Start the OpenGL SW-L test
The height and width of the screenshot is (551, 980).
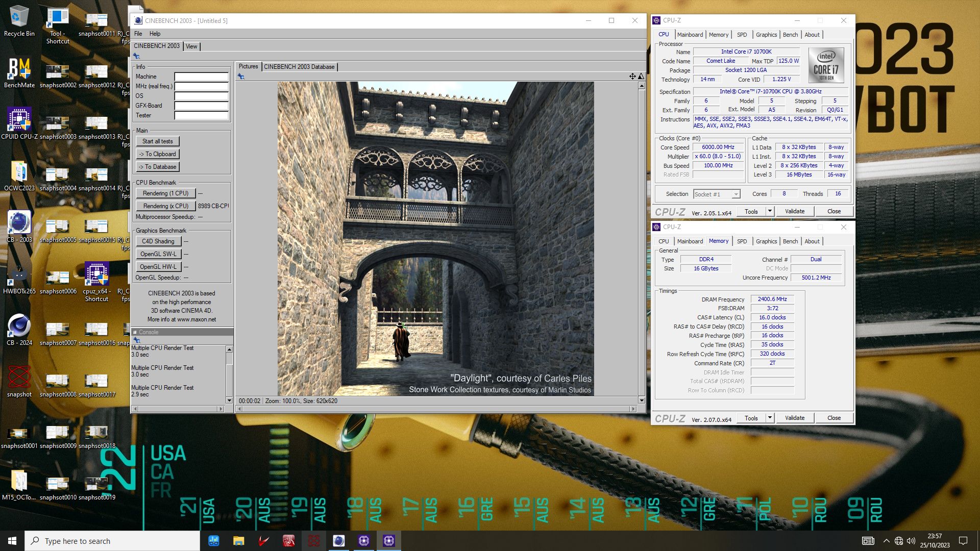tap(158, 254)
